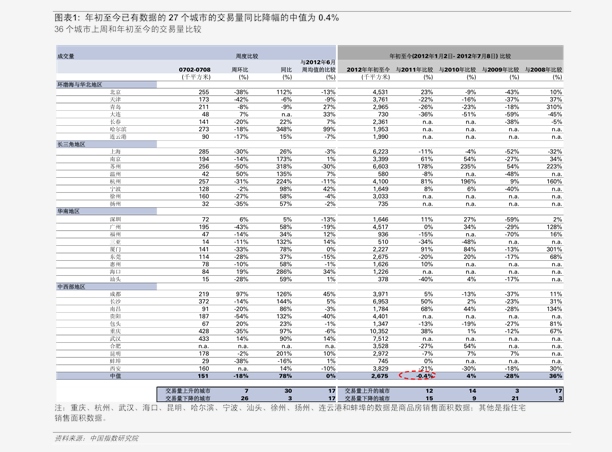Click the 0702-0708 column header

coord(194,70)
